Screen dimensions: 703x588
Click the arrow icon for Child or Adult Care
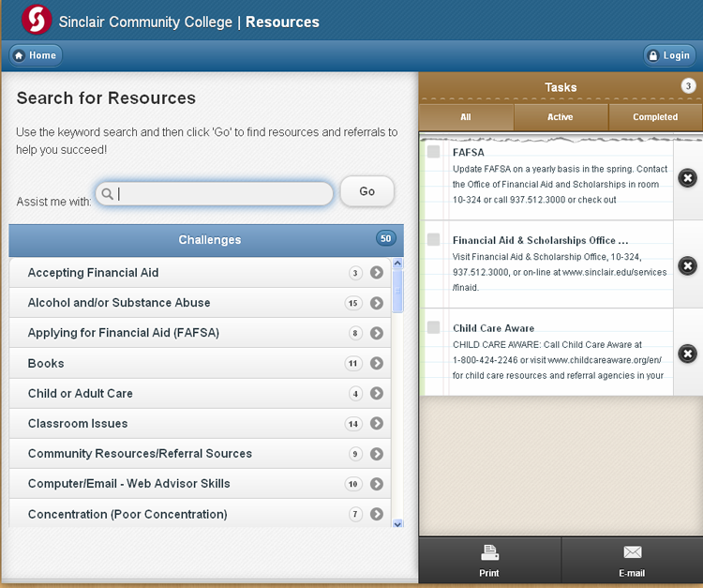tap(377, 393)
